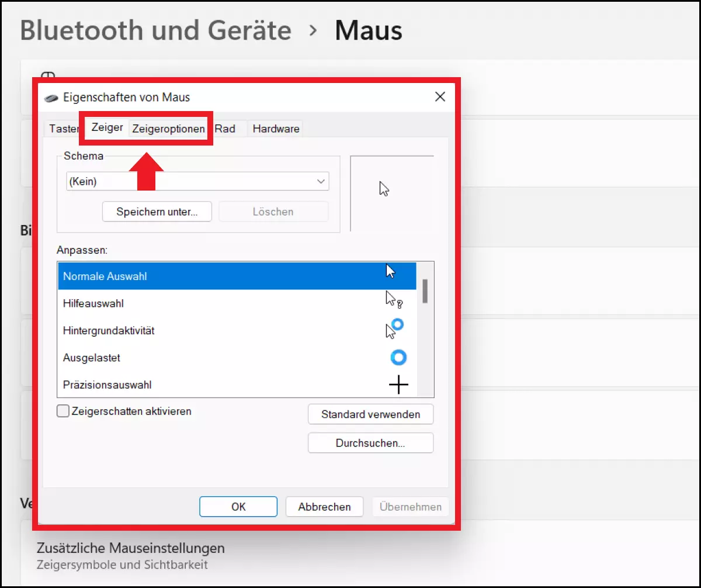
Task: Click the Durchsuchen... button
Action: coord(370,442)
